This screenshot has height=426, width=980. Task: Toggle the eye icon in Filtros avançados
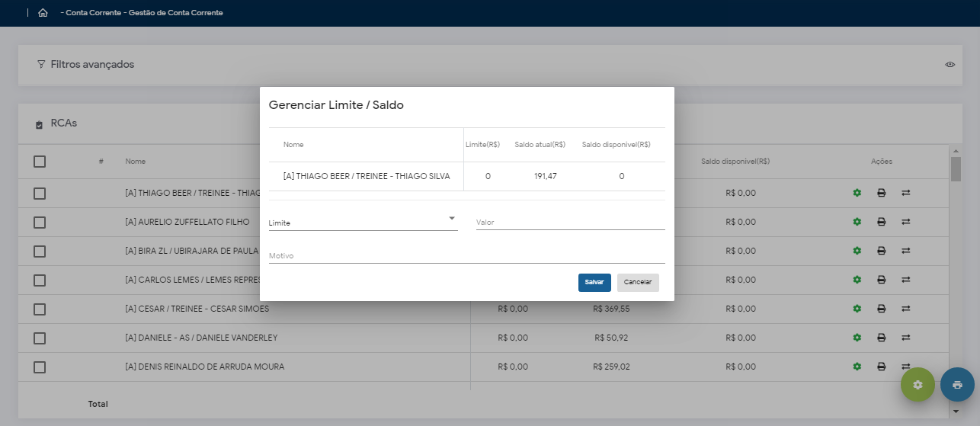pos(950,65)
